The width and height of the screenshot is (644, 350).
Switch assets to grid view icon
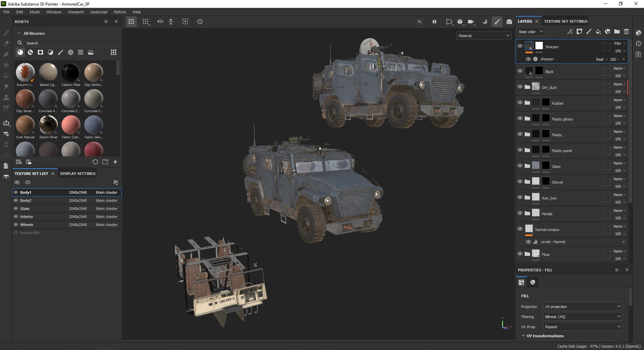[x=114, y=52]
